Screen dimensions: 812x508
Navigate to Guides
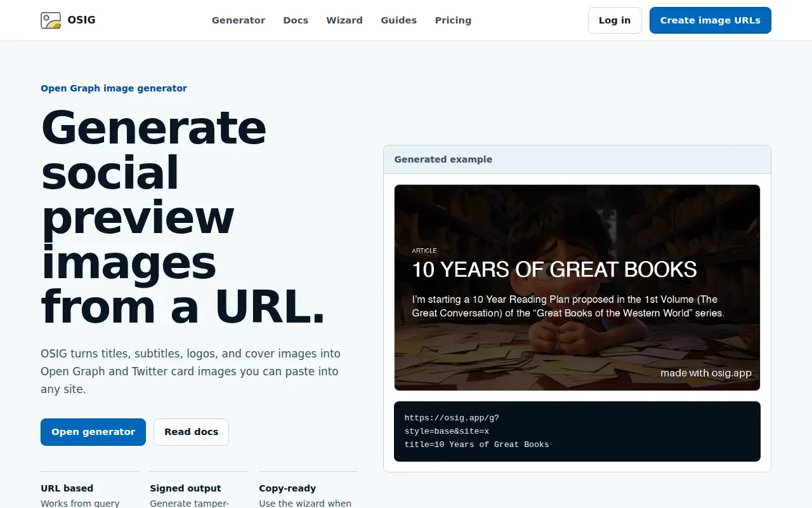point(398,20)
